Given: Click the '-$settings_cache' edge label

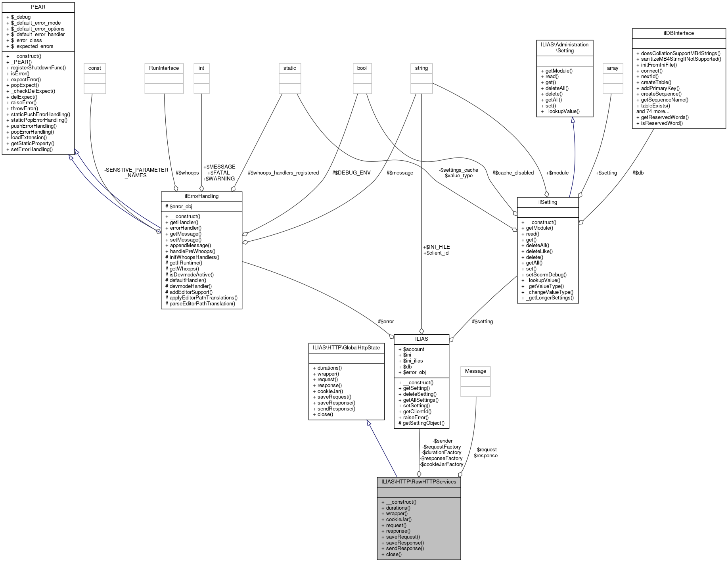Looking at the screenshot, I should click(458, 170).
